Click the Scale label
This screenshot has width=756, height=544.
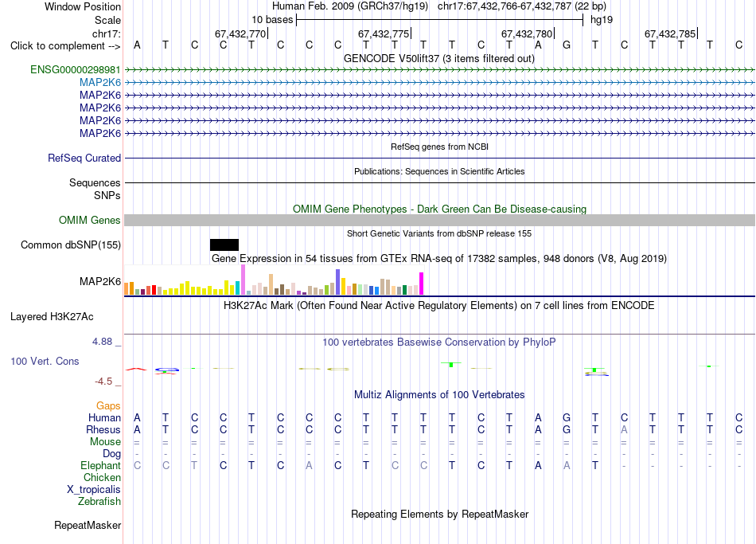108,20
